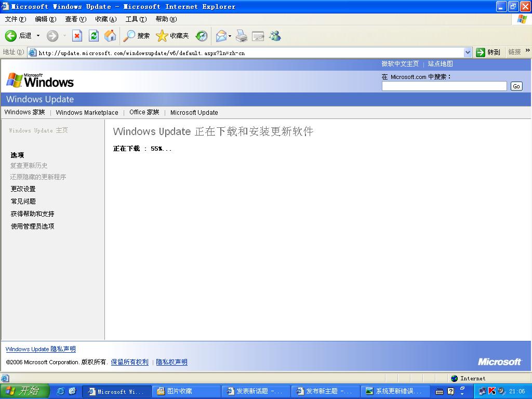Open the 开始 Start button
The height and width of the screenshot is (399, 532).
24,391
